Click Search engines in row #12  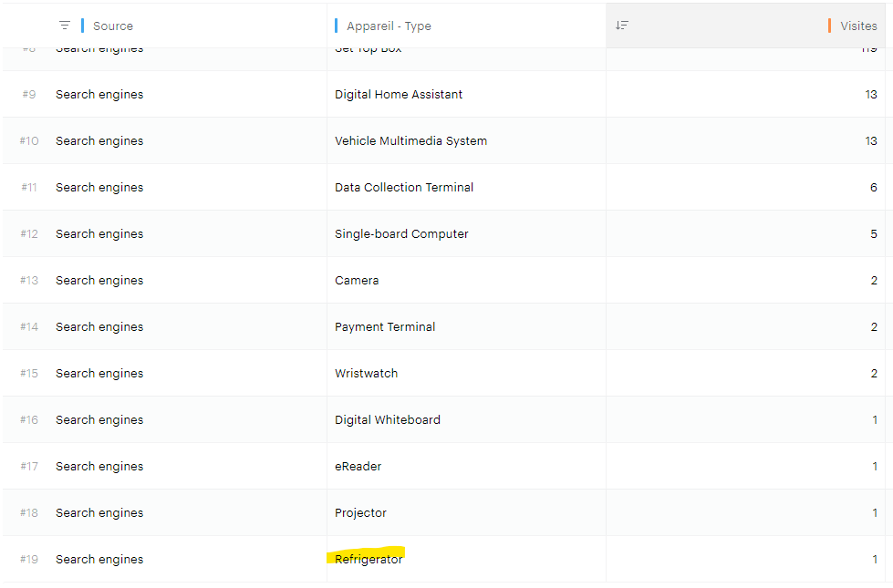[x=99, y=234]
